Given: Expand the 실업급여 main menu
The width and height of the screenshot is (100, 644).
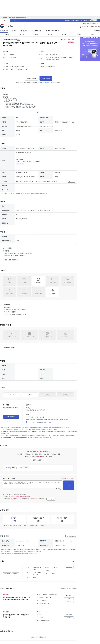Looking at the screenshot, I should point(25,31).
